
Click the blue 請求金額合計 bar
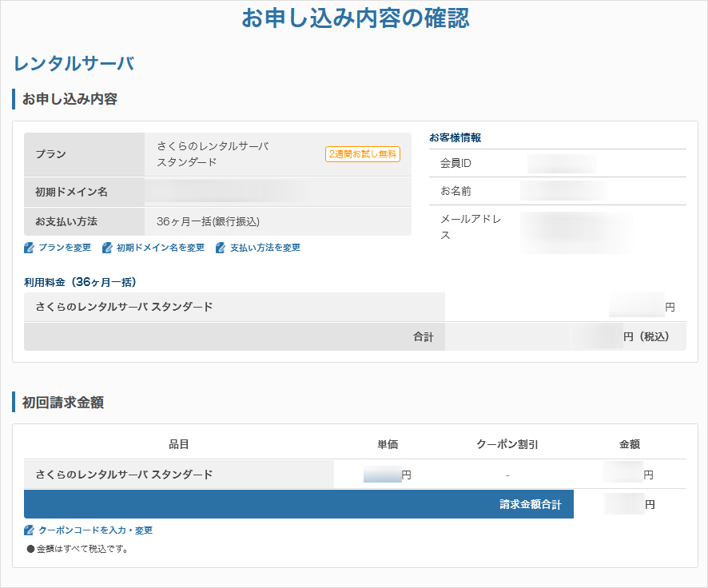click(535, 504)
